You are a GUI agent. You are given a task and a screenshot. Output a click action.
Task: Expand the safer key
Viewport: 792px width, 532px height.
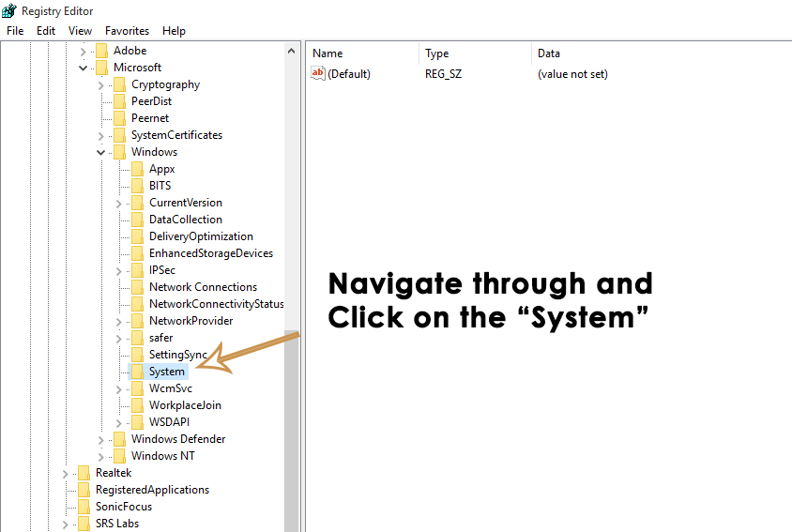coord(118,338)
